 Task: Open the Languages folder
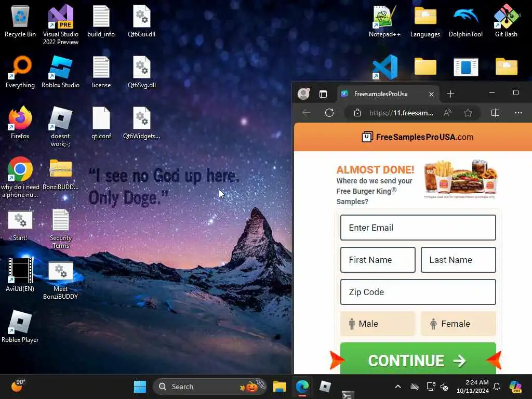tap(425, 21)
